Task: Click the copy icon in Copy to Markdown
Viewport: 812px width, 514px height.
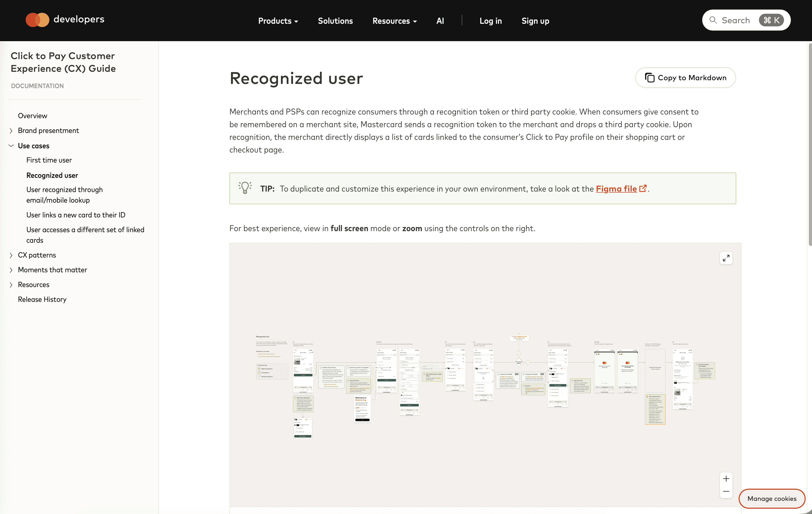Action: tap(649, 78)
